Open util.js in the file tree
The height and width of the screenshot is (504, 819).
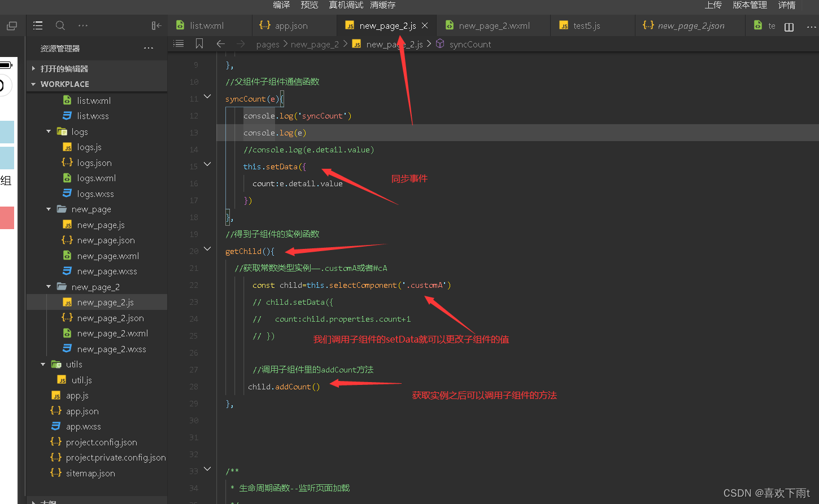pyautogui.click(x=81, y=380)
